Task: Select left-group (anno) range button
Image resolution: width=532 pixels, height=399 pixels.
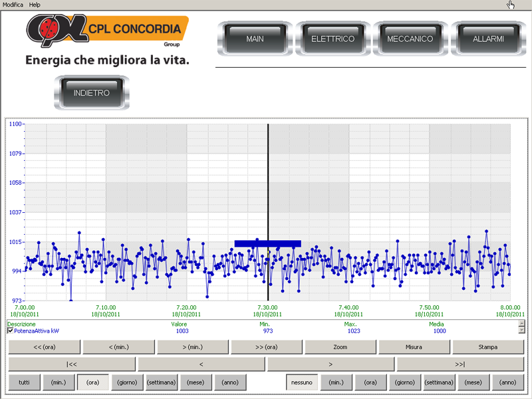Action: 230,382
